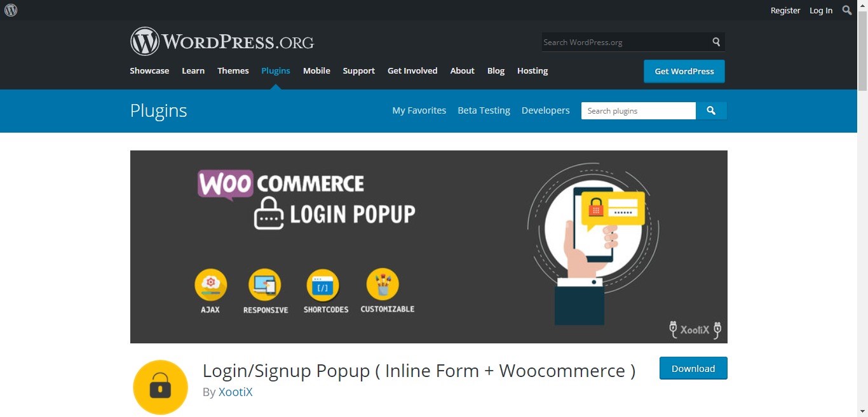
Task: Click the magnifier icon in the top admin bar
Action: [x=847, y=10]
